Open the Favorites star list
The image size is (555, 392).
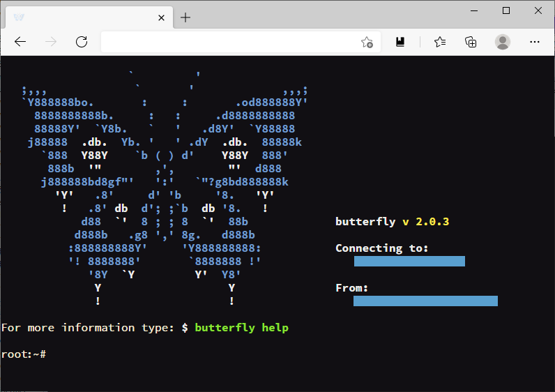(x=440, y=42)
